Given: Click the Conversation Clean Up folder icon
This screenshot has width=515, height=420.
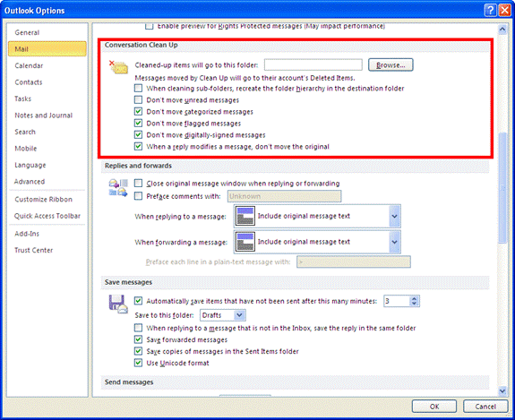Looking at the screenshot, I should pos(118,67).
